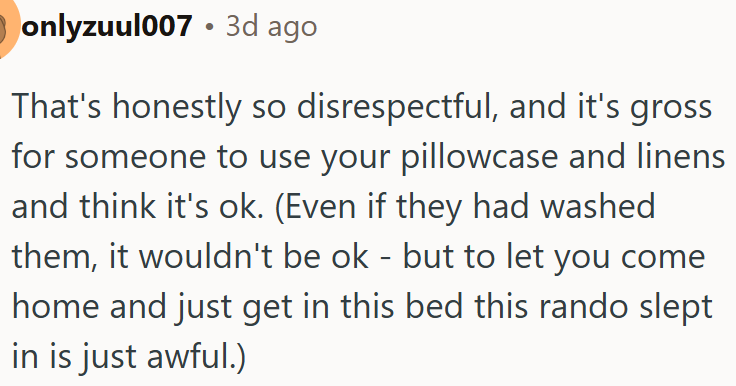Click the word "wouldn't" in the comment

[206, 255]
